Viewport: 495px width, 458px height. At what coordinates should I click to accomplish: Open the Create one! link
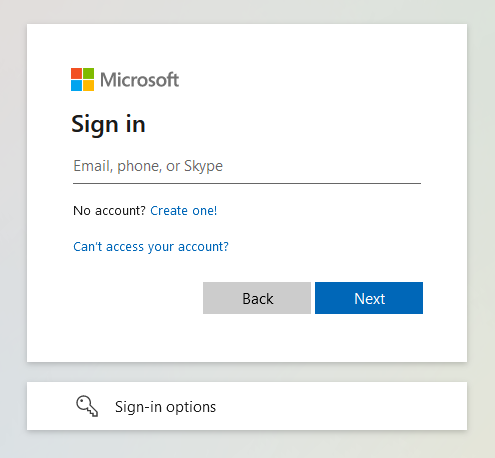184,211
